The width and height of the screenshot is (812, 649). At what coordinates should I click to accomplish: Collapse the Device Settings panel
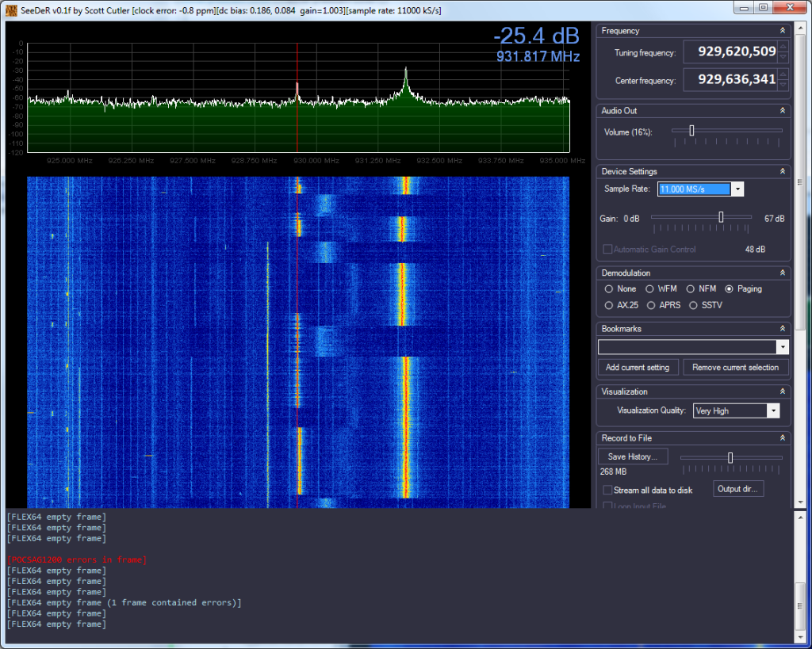(x=782, y=171)
